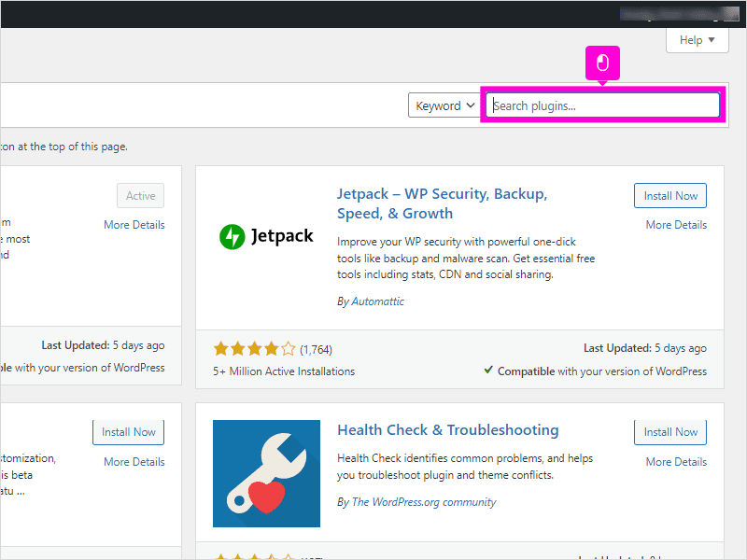Open the Automattic author link
Image resolution: width=747 pixels, height=560 pixels.
[x=377, y=301]
